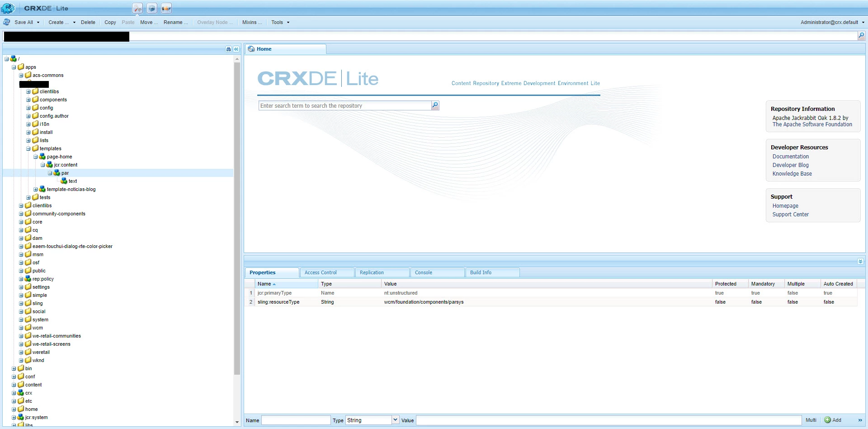Collapse the apps folder
Image resolution: width=868 pixels, height=429 pixels.
14,67
